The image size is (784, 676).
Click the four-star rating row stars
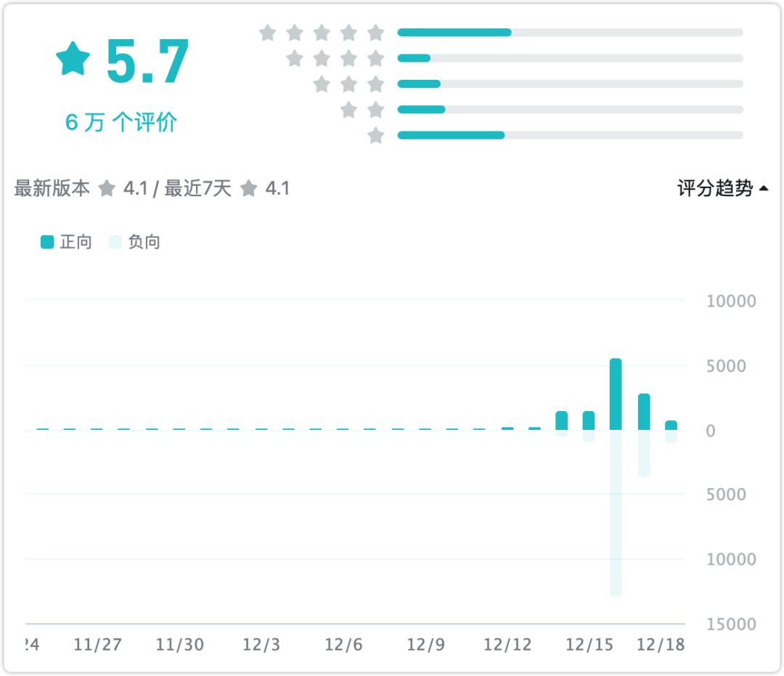(x=335, y=59)
